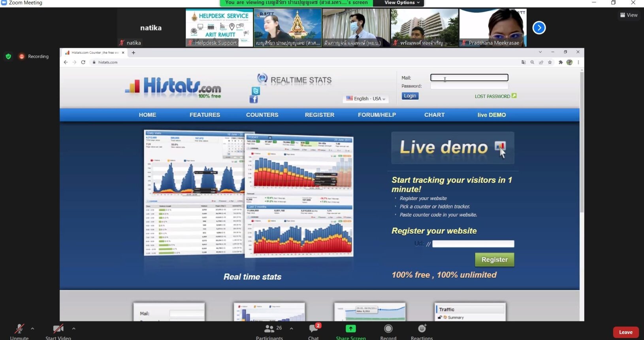Expand the Participants options arrow

point(291,329)
